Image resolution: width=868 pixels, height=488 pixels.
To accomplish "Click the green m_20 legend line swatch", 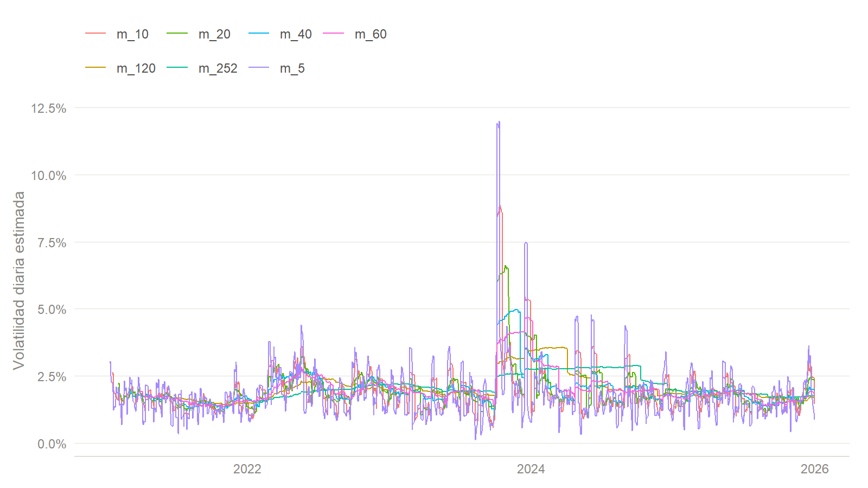I will [177, 34].
